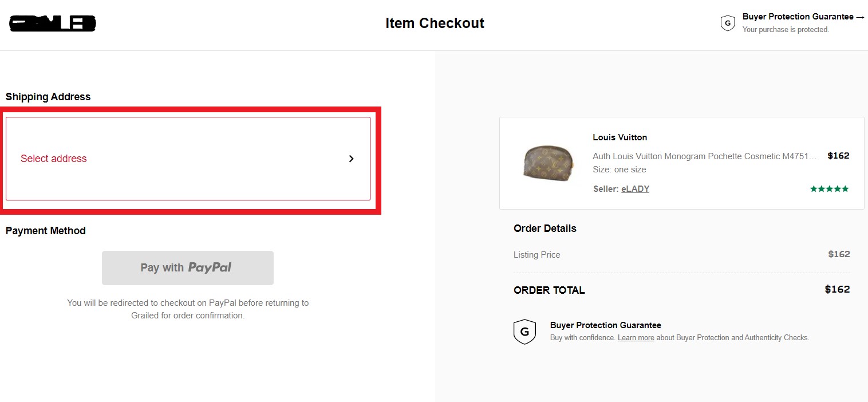Image resolution: width=868 pixels, height=402 pixels.
Task: Click Pay with PayPal
Action: coord(187,267)
